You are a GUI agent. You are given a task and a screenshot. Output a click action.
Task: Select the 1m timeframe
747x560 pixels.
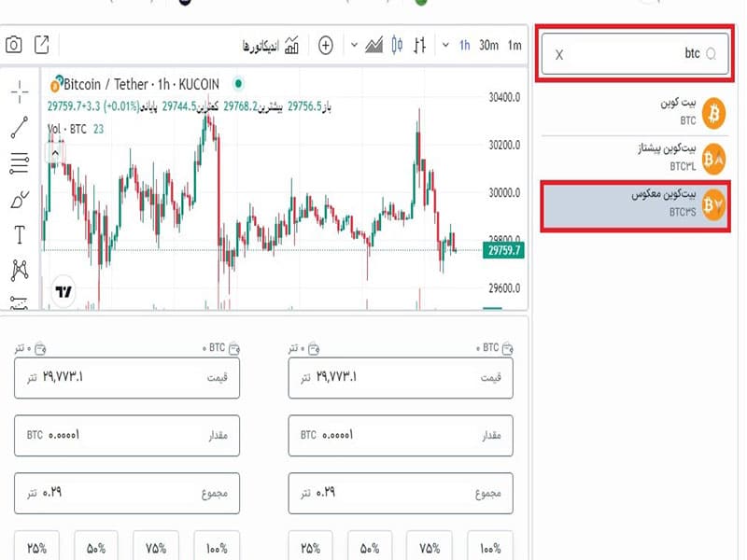514,45
